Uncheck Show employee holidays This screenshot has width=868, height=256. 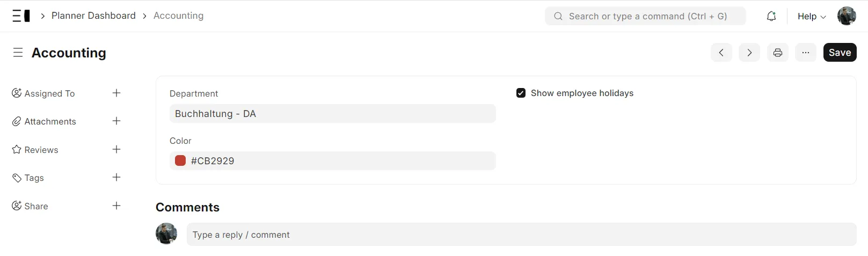521,93
